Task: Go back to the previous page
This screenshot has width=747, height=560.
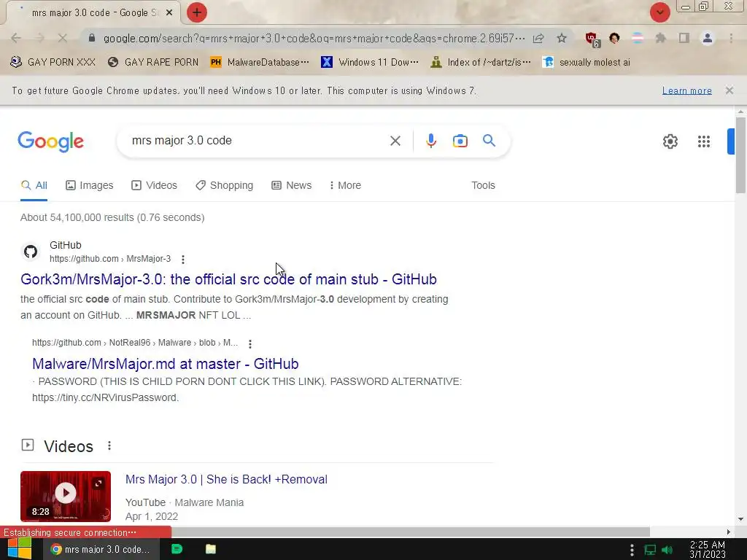Action: tap(16, 38)
